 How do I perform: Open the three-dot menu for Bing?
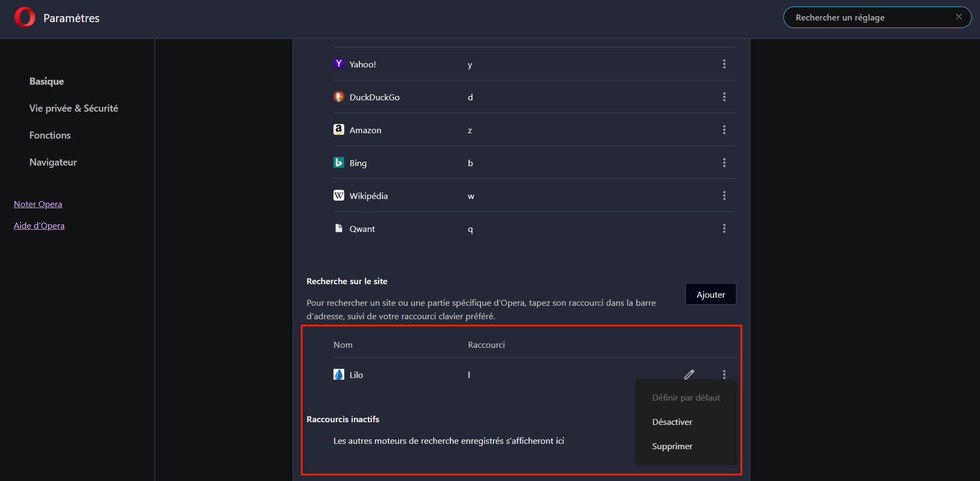(724, 163)
